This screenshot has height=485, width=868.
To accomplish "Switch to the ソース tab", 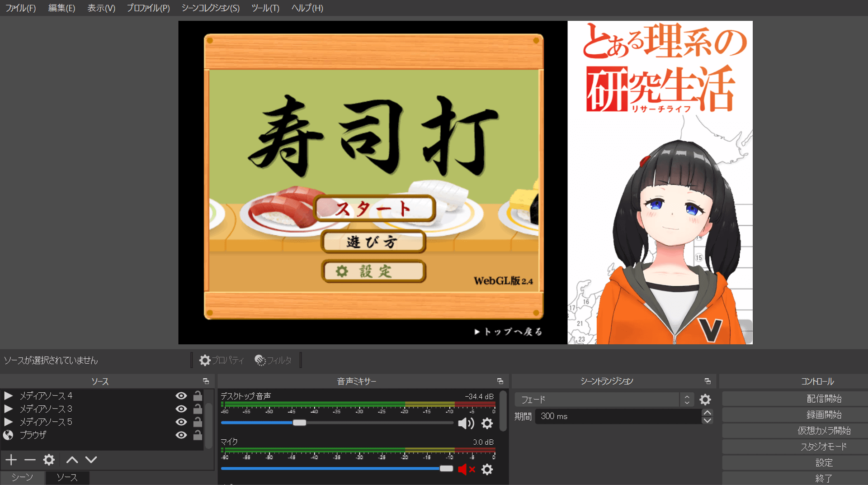I will [x=67, y=477].
